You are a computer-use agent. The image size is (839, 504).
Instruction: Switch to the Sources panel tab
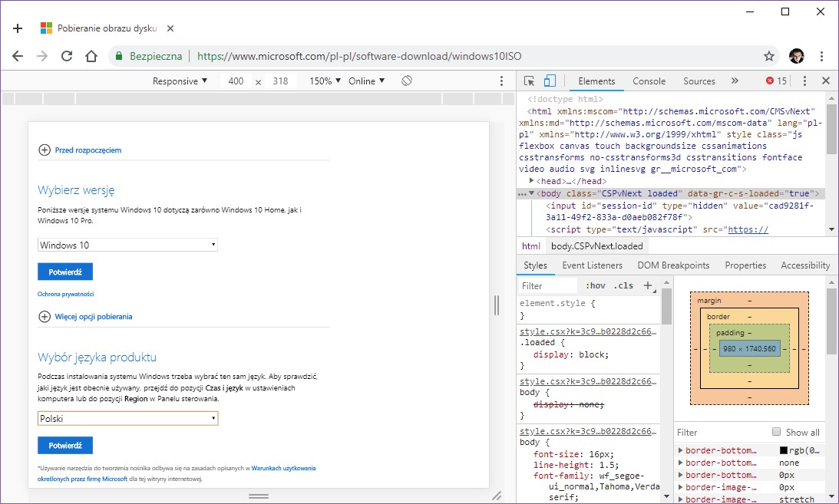click(x=699, y=81)
